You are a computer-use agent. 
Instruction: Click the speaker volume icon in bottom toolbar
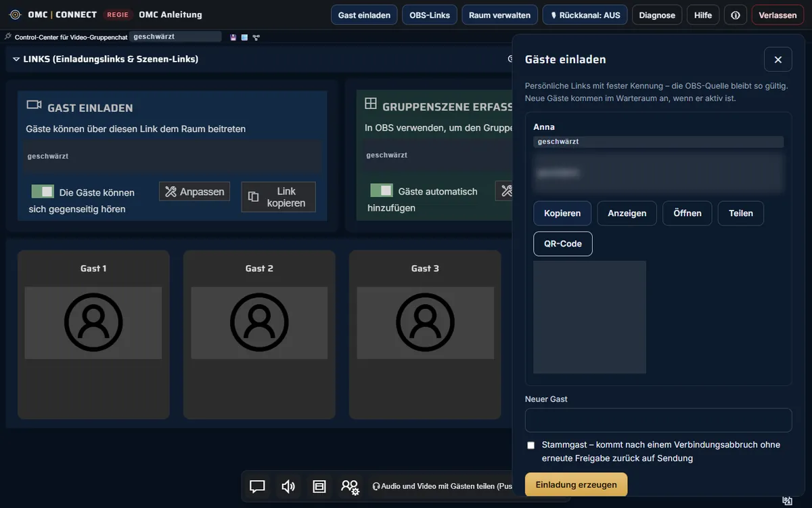click(288, 486)
